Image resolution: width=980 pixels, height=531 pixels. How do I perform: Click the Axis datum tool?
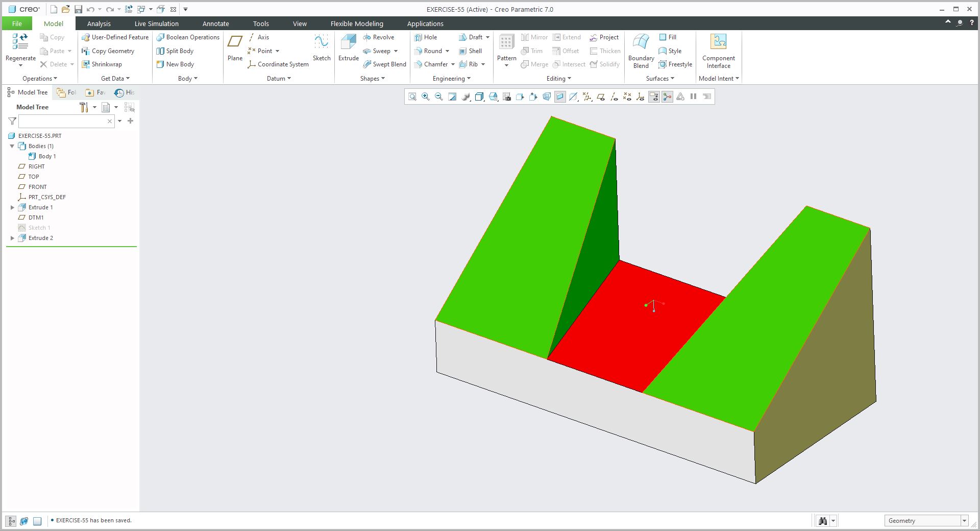click(x=259, y=37)
